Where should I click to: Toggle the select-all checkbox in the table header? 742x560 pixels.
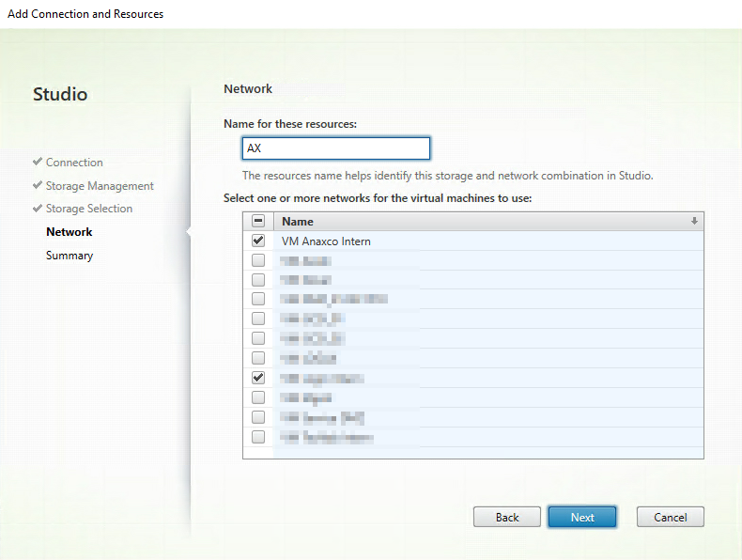pos(258,221)
